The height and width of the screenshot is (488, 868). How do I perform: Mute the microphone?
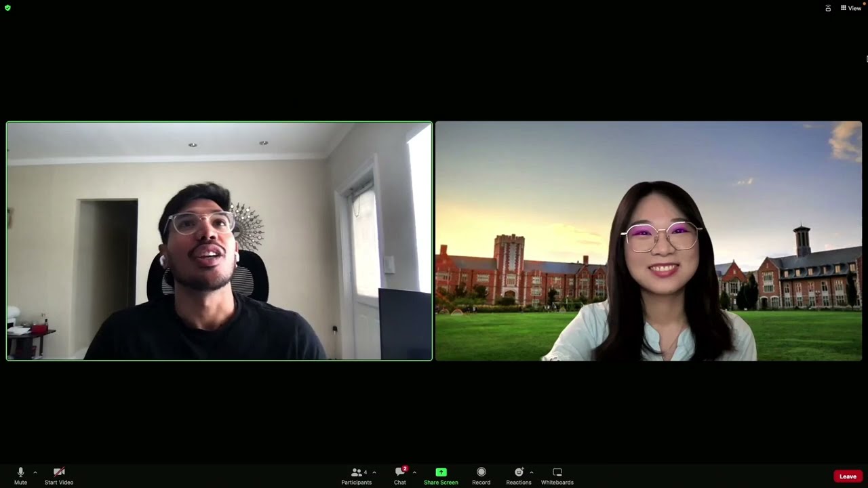(20, 476)
